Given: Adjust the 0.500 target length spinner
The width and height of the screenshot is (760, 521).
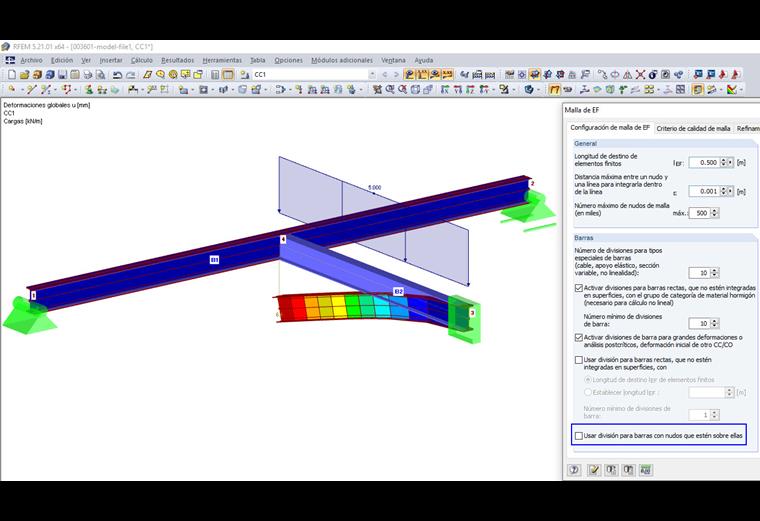Looking at the screenshot, I should [726, 162].
